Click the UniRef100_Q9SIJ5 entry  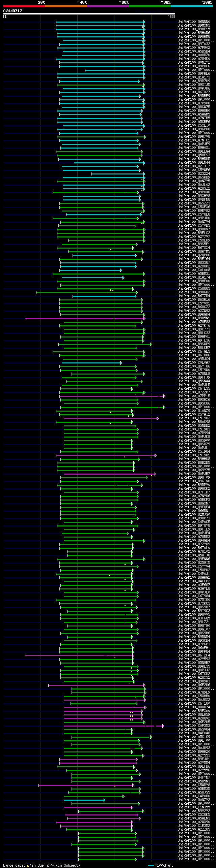pyautogui.click(x=194, y=85)
